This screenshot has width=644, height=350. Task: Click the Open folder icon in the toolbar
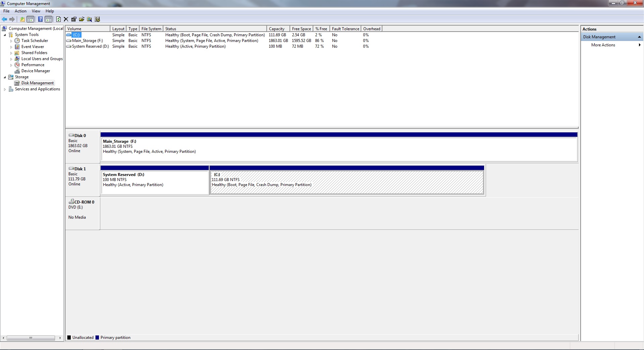click(x=82, y=19)
